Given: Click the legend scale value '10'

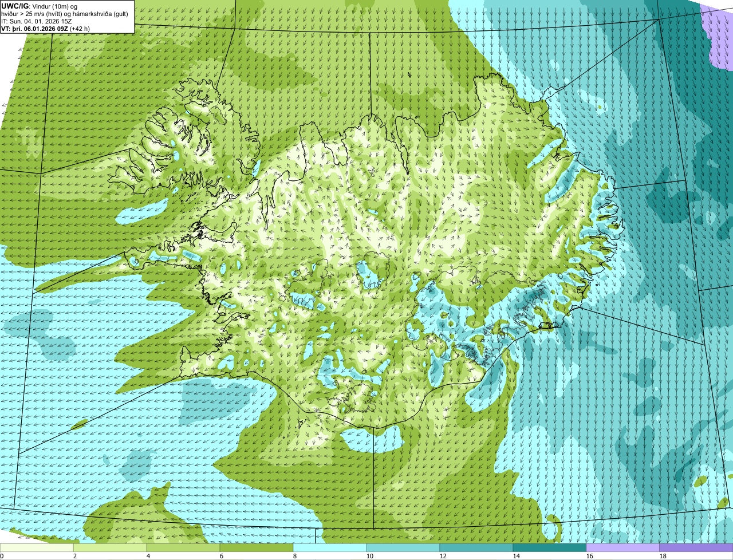Looking at the screenshot, I should [370, 556].
